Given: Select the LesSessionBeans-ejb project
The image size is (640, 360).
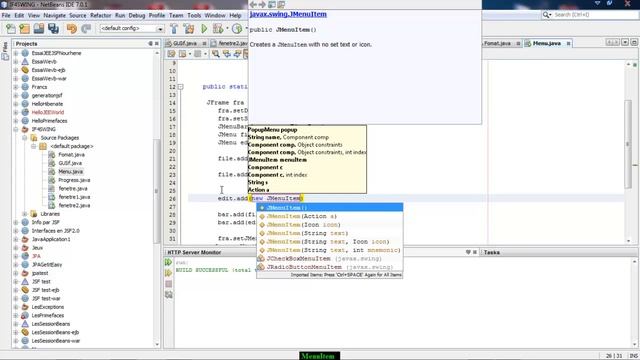Looking at the screenshot, I should [55, 332].
